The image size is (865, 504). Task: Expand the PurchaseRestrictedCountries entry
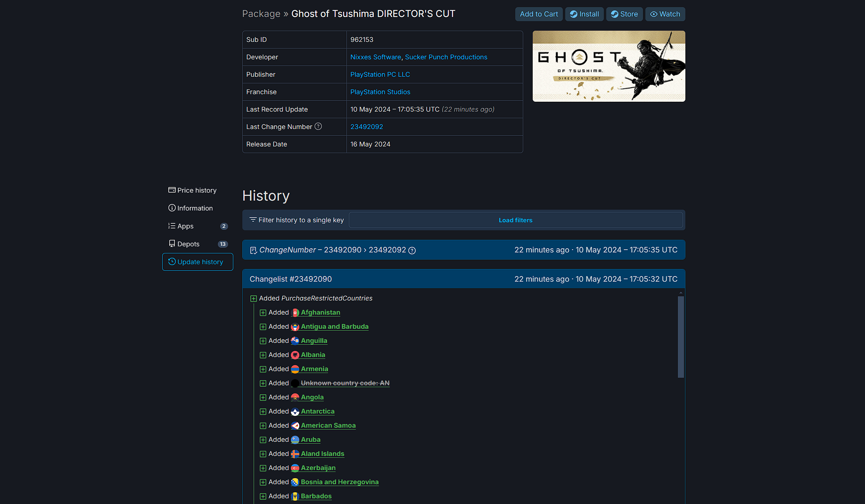tap(254, 298)
